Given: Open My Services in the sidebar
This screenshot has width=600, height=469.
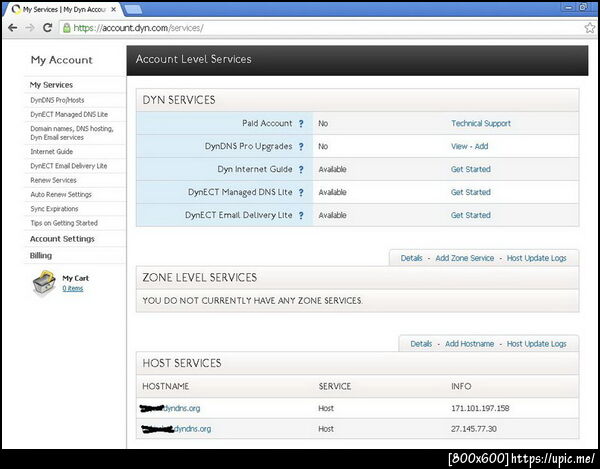Looking at the screenshot, I should [x=51, y=85].
